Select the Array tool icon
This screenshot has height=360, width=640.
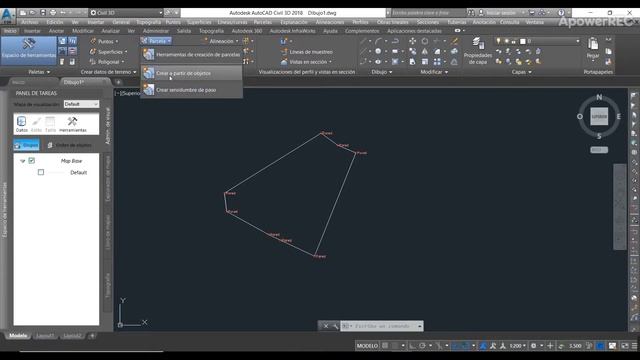[437, 62]
